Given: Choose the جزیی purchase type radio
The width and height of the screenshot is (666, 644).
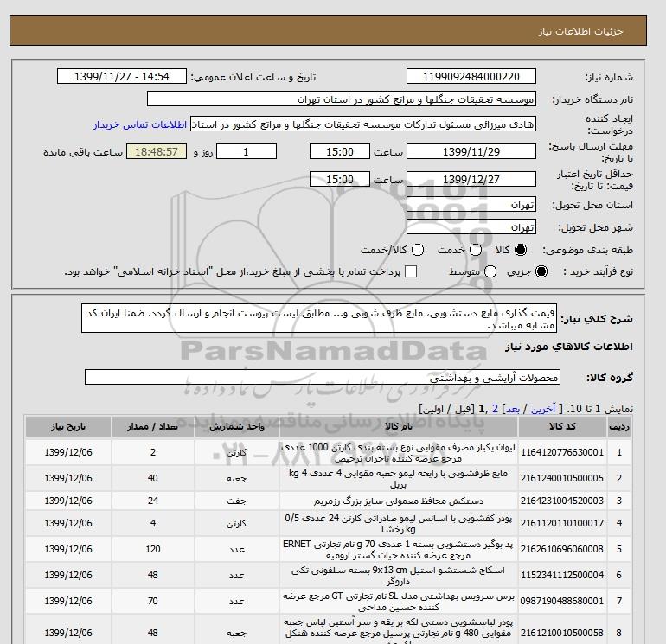Looking at the screenshot, I should coord(541,271).
